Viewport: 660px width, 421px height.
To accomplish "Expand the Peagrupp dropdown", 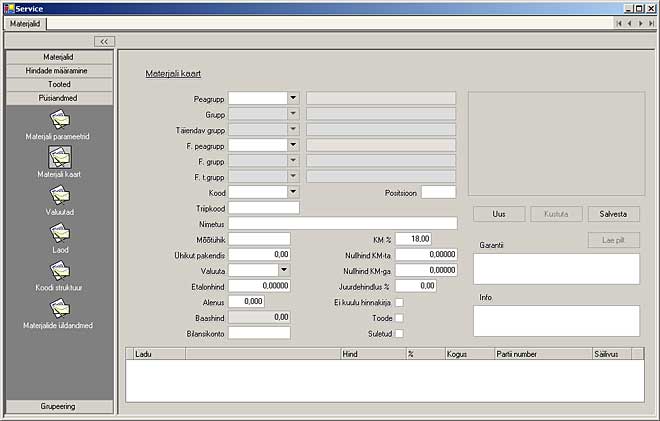I will click(293, 98).
